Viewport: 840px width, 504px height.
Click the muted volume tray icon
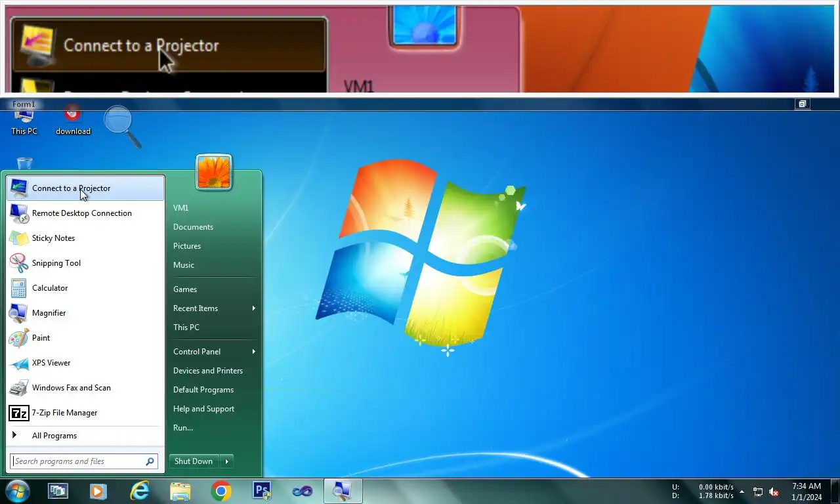point(774,492)
